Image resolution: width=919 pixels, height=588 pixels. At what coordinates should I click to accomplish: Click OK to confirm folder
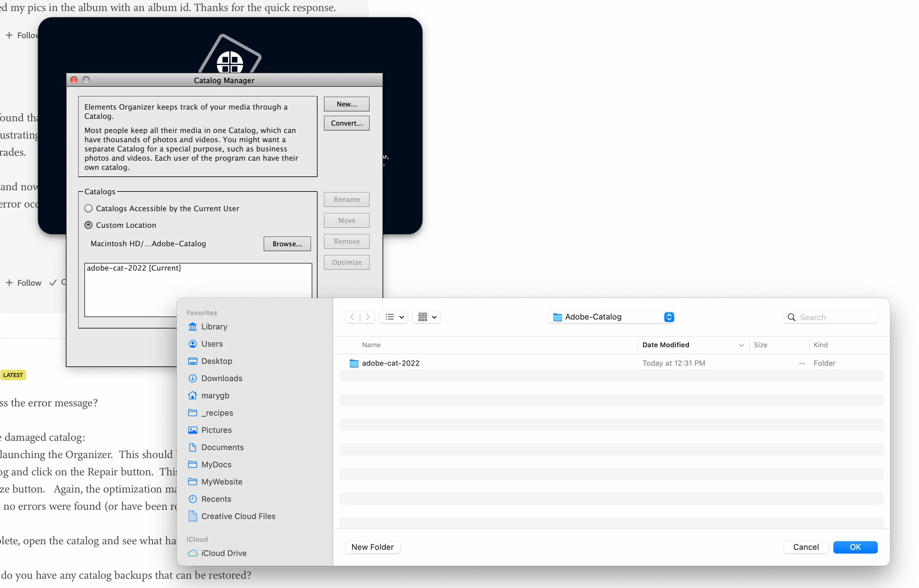click(855, 547)
